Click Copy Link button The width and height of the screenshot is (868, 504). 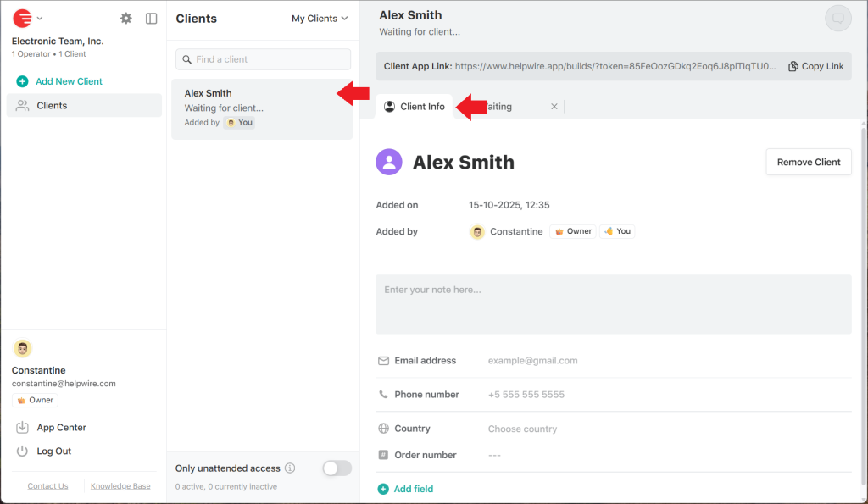[816, 66]
